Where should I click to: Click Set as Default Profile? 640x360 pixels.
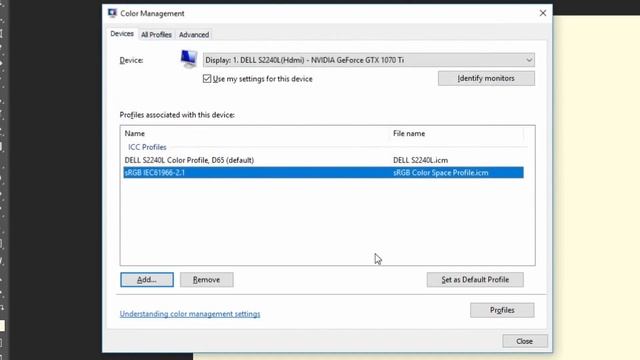[475, 280]
